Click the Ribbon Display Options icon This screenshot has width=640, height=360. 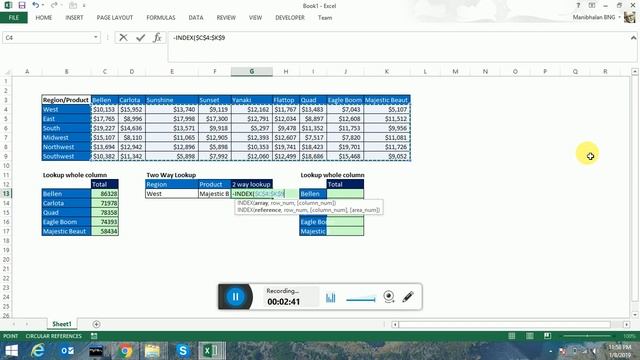pyautogui.click(x=592, y=5)
